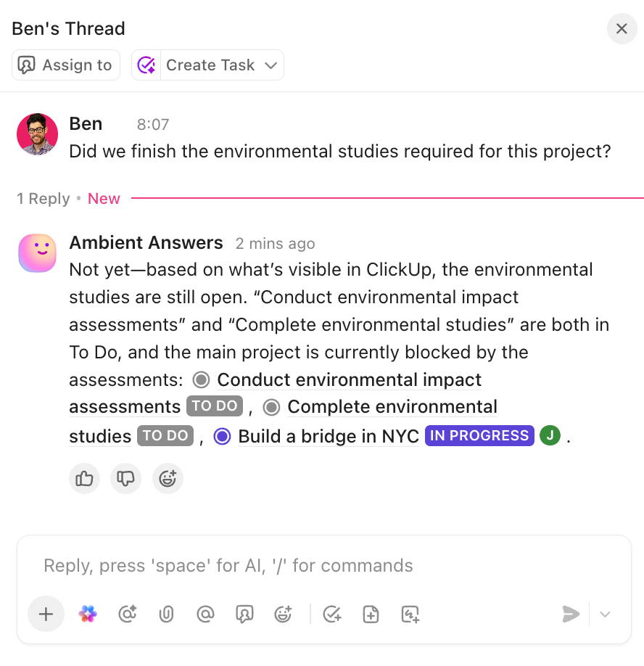Attach a file using the paperclip icon
The image size is (644, 666).
coord(166,614)
